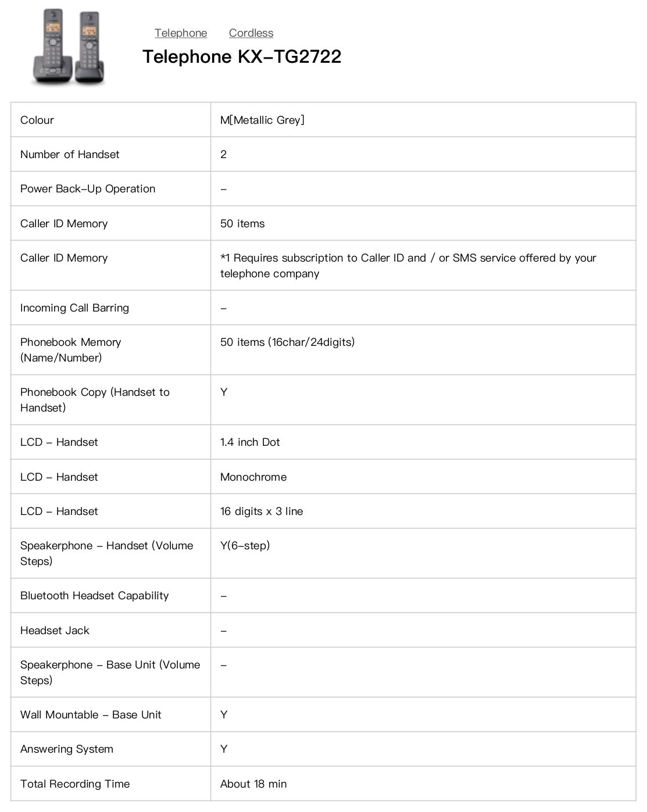Select the About 18 min recording value
The image size is (647, 812).
tap(253, 784)
